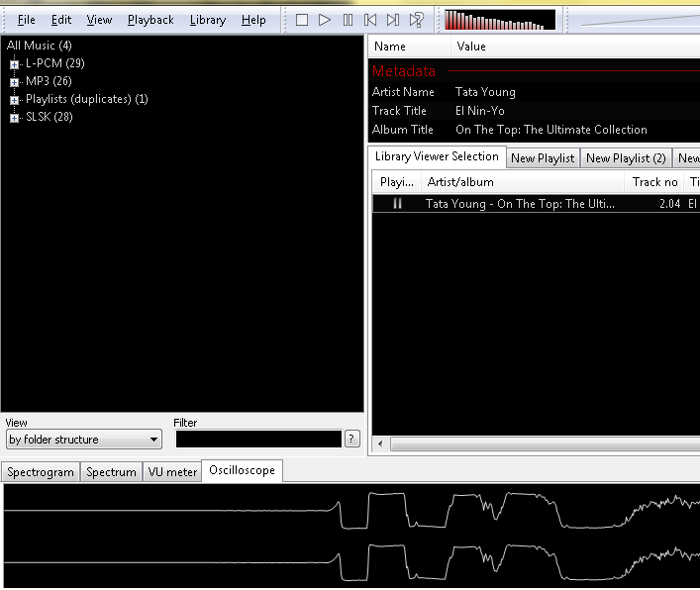Click the red spectrum visualisation in toolbar
Image resolution: width=700 pixels, height=590 pixels.
pos(500,20)
